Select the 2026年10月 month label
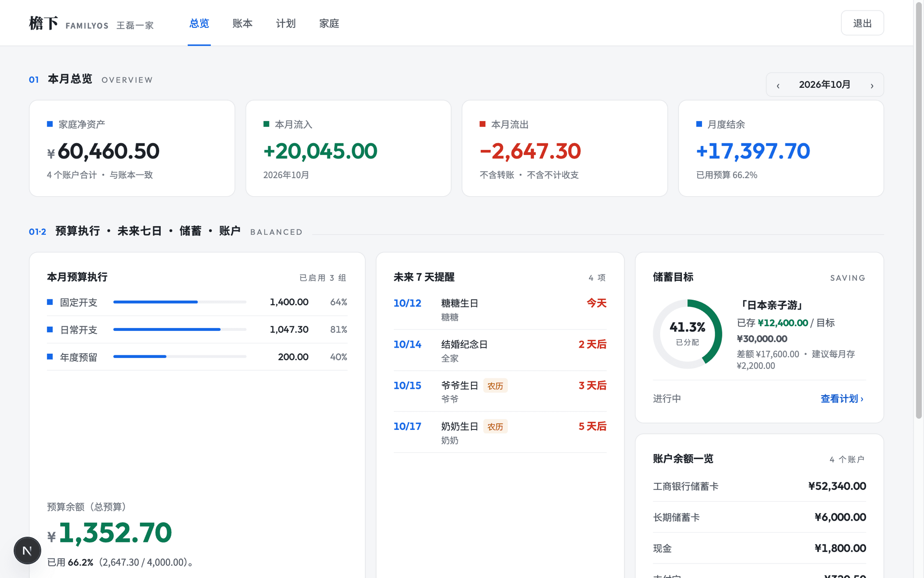Image resolution: width=924 pixels, height=578 pixels. pyautogui.click(x=824, y=84)
